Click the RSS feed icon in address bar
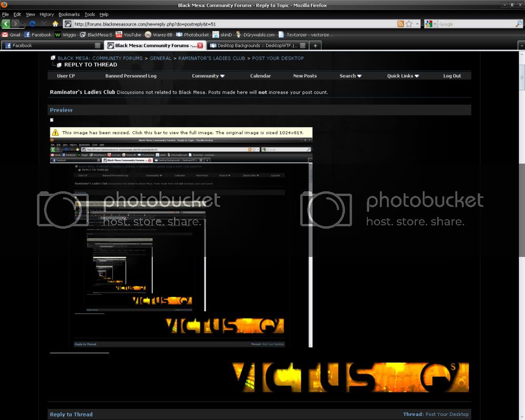The width and height of the screenshot is (525, 420). click(x=400, y=24)
